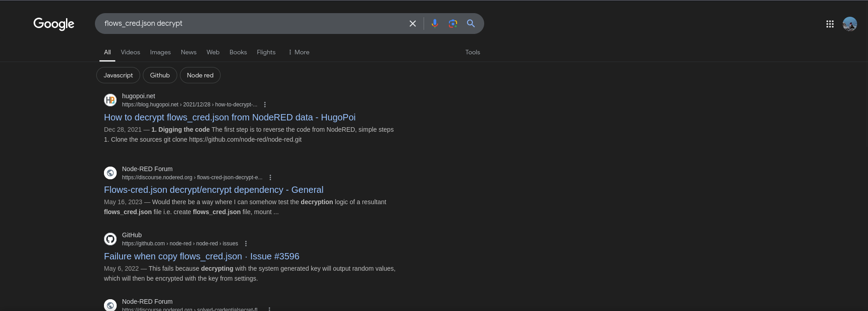Switch to the News tab
Image resolution: width=868 pixels, height=311 pixels.
tap(189, 52)
